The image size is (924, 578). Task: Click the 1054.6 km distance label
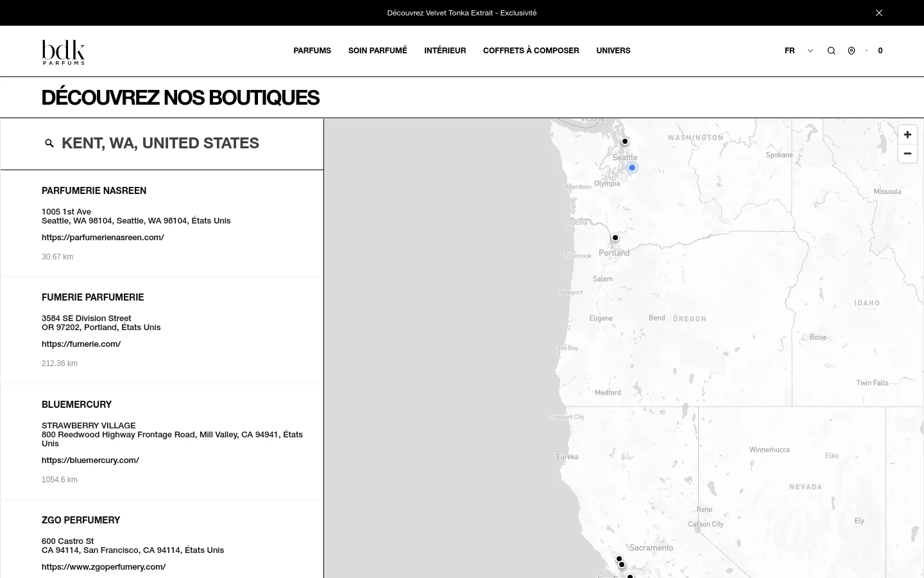[60, 480]
